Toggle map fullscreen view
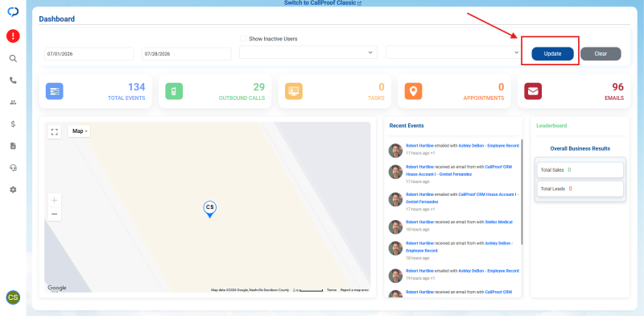This screenshot has height=316, width=644. pyautogui.click(x=54, y=131)
